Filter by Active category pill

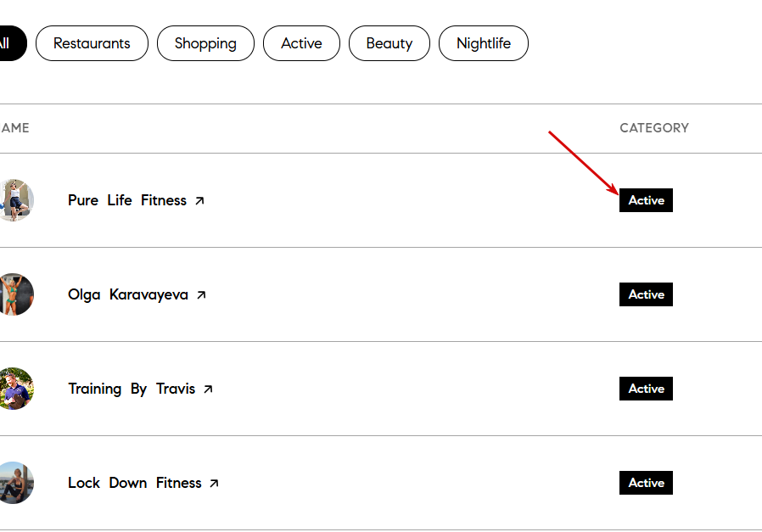click(x=301, y=43)
